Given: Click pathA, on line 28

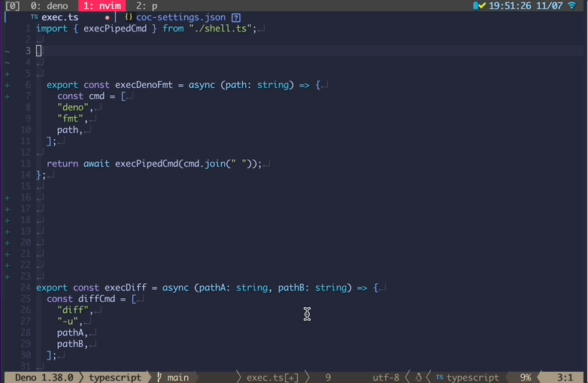Looking at the screenshot, I should pyautogui.click(x=72, y=333).
